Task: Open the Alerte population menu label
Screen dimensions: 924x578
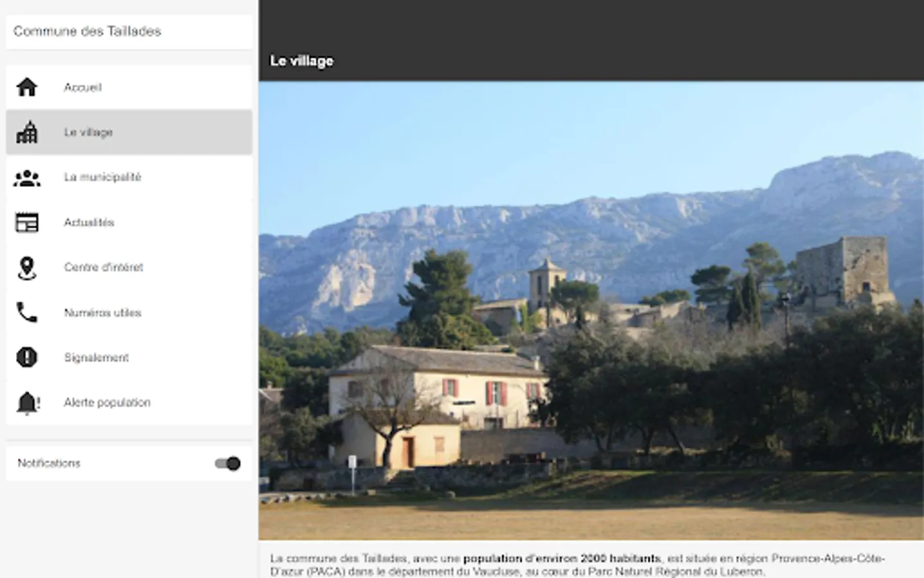Action: click(107, 403)
